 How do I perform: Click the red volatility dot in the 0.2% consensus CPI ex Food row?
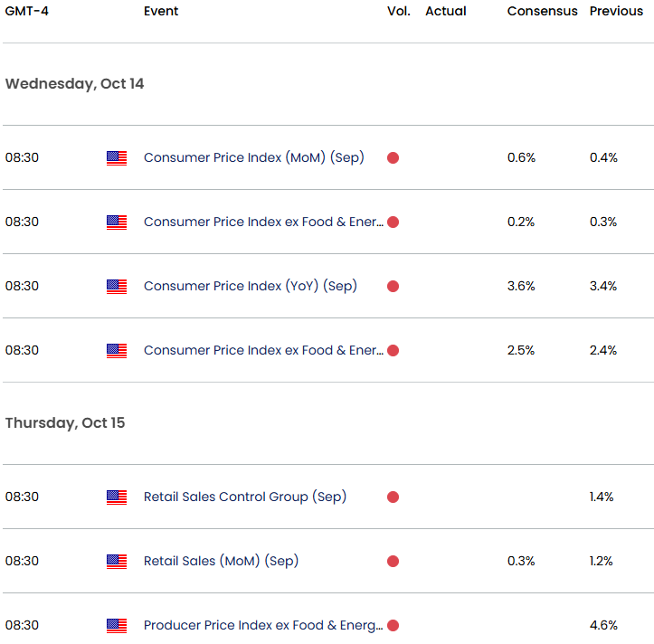393,223
